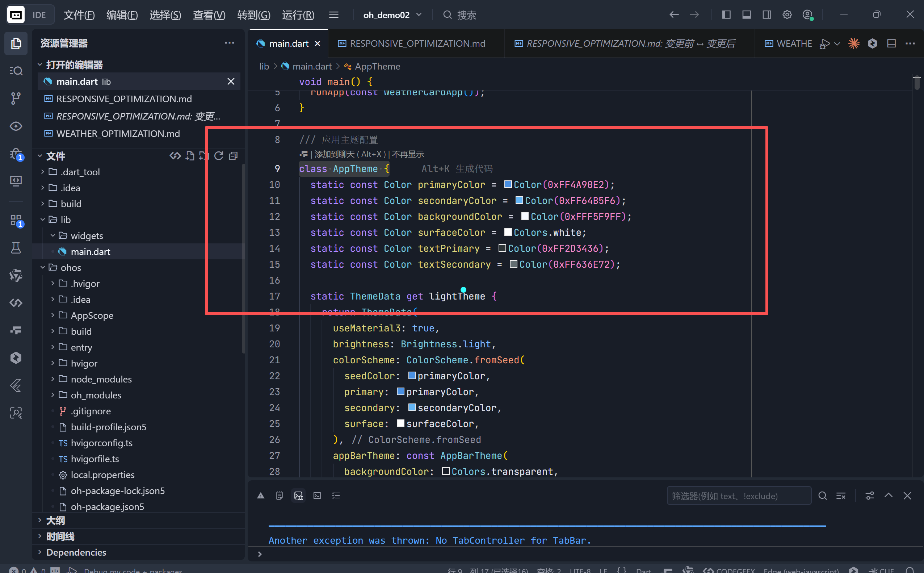This screenshot has height=573, width=924.
Task: Click the console filter input field
Action: coord(738,496)
